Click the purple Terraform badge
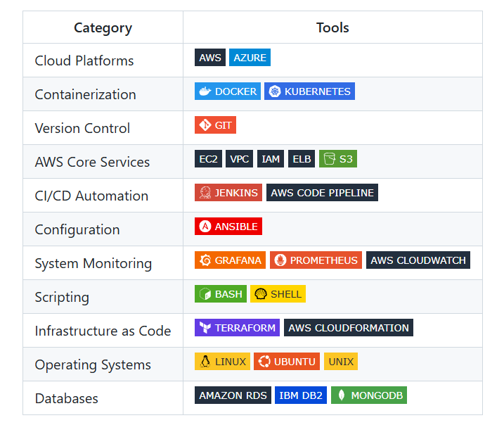The width and height of the screenshot is (504, 425). [x=237, y=328]
